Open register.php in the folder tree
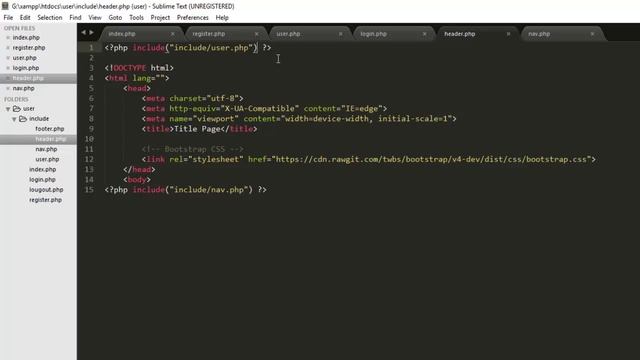The image size is (640, 360). pos(45,200)
